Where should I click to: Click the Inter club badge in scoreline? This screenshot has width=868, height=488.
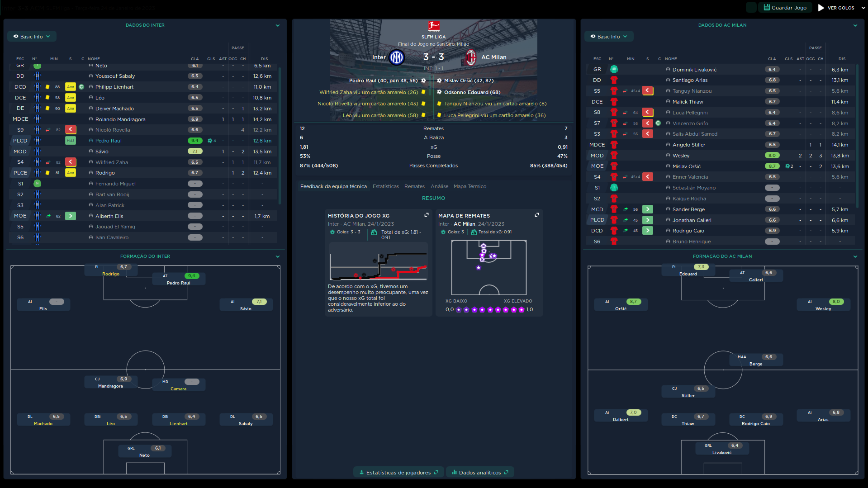(x=397, y=57)
